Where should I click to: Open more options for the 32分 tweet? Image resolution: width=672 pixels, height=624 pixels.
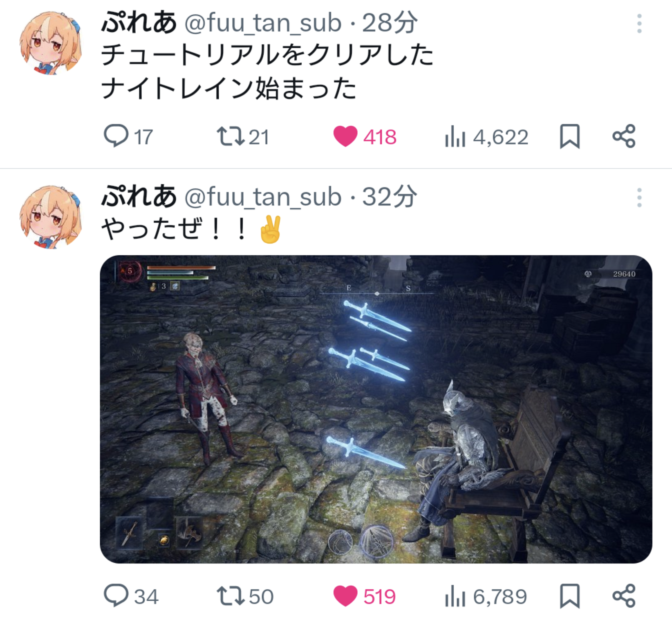[x=639, y=198]
